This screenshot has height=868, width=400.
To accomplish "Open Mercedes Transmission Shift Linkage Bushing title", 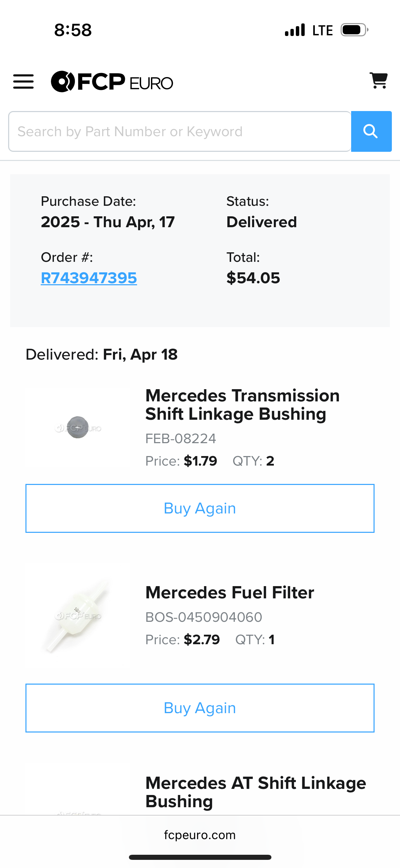I will tap(242, 405).
